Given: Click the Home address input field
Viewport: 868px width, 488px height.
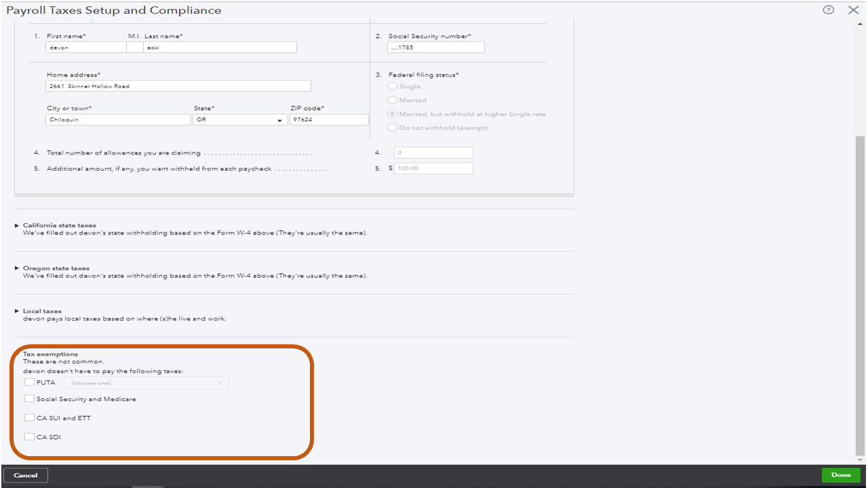Looking at the screenshot, I should pos(178,86).
